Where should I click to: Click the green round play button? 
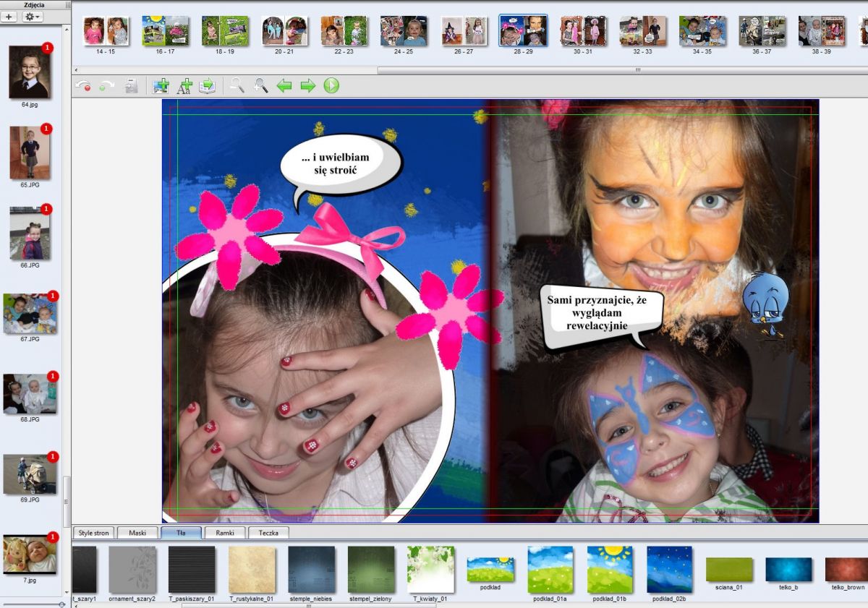(x=331, y=86)
